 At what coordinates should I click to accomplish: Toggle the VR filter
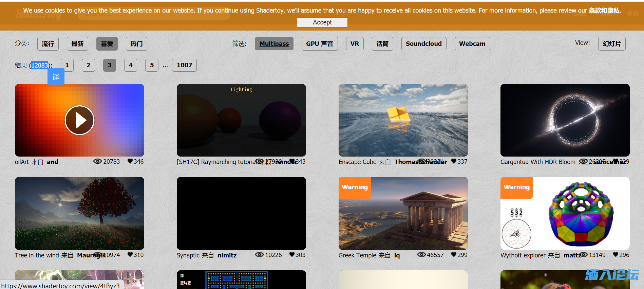[355, 44]
